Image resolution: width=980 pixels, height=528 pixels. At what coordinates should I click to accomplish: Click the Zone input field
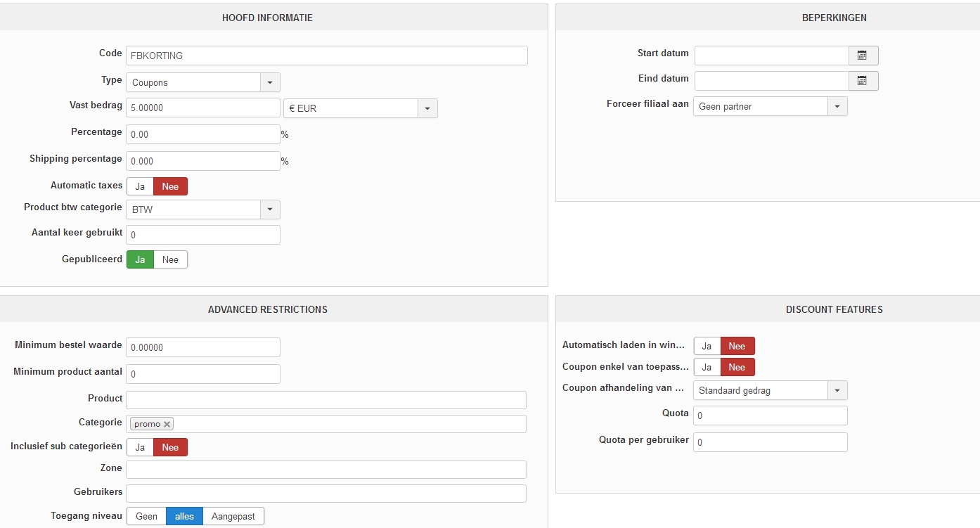pyautogui.click(x=326, y=470)
